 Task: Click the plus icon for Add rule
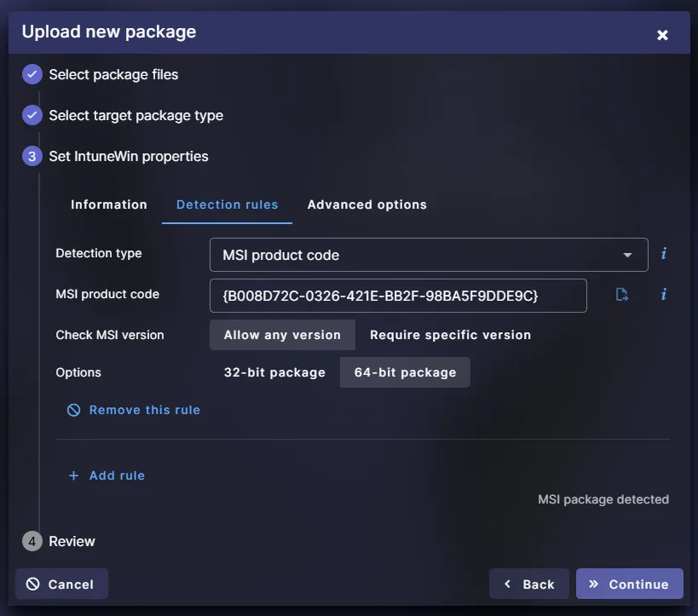pyautogui.click(x=74, y=475)
